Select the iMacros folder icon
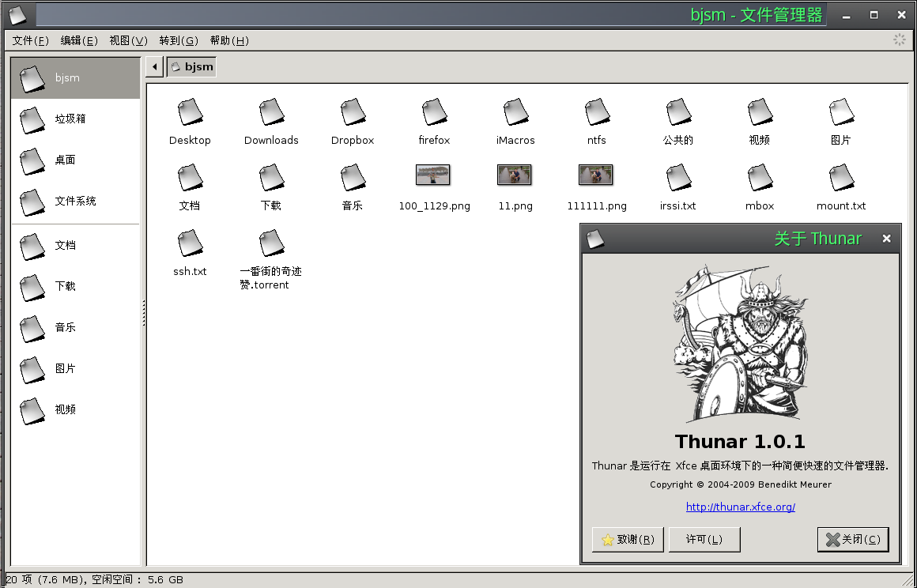 (x=515, y=111)
